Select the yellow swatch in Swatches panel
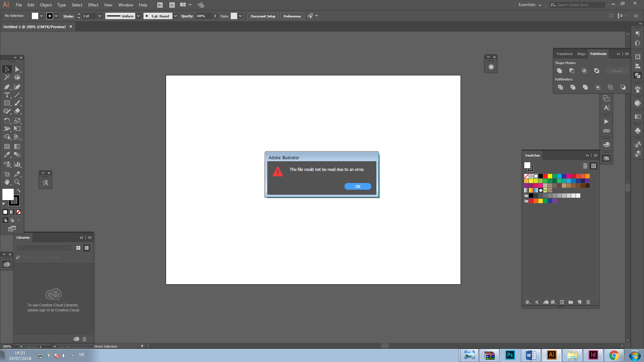The height and width of the screenshot is (362, 644). click(550, 176)
